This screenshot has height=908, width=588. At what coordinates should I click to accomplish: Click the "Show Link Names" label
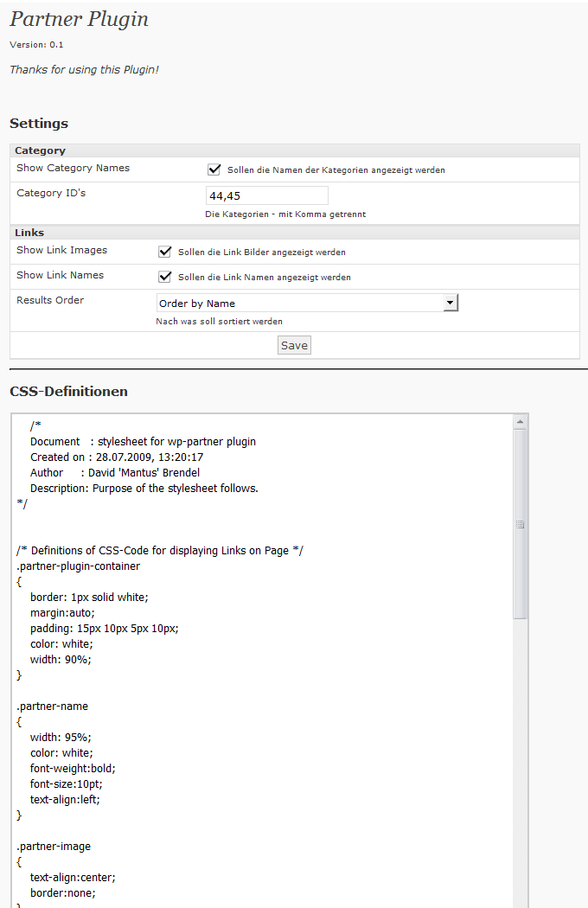click(60, 275)
